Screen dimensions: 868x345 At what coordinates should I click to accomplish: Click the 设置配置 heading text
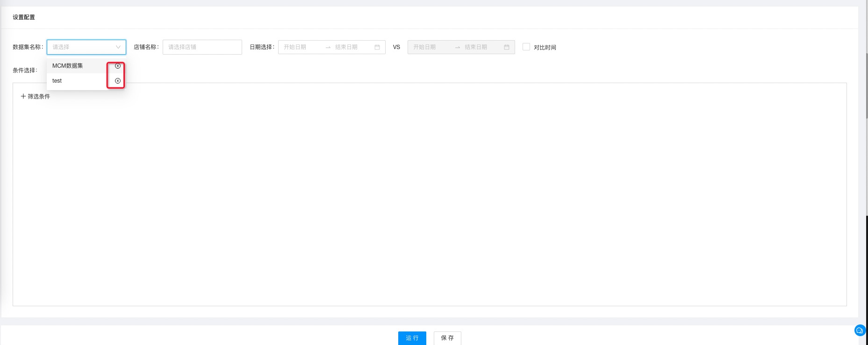click(24, 17)
